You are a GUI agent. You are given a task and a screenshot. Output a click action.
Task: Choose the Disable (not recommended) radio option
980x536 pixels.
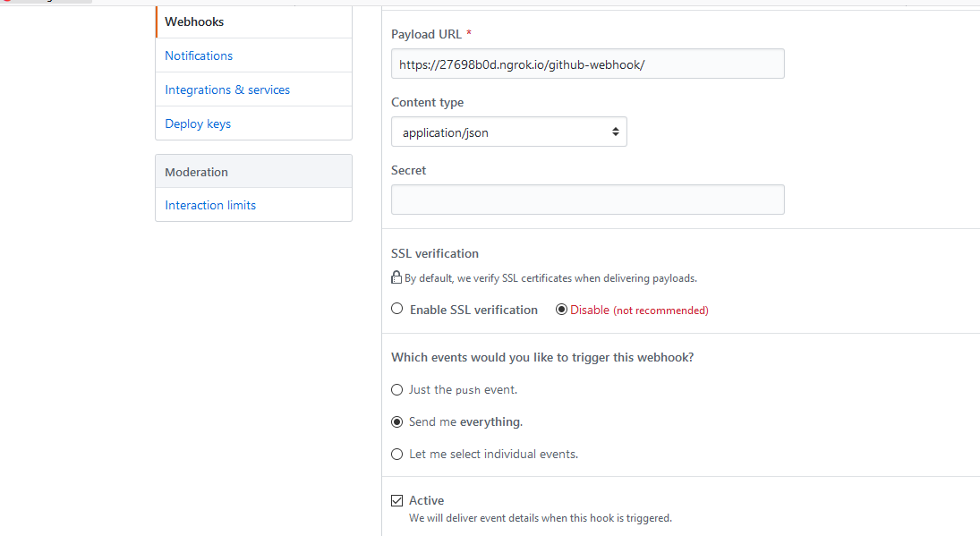tap(561, 310)
